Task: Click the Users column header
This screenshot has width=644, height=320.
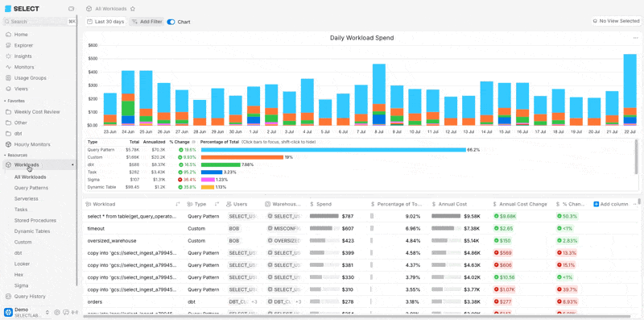Action: coord(237,204)
